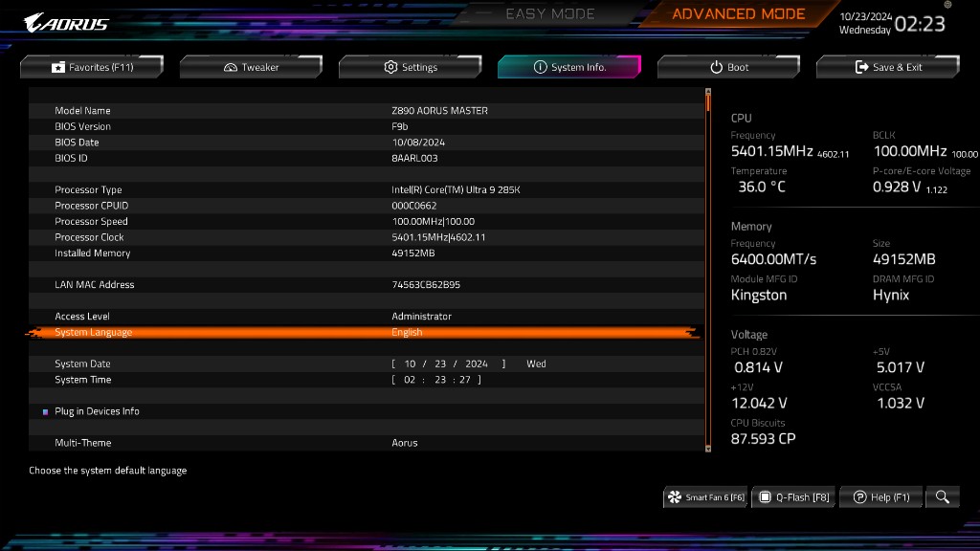The width and height of the screenshot is (980, 551).
Task: Click the +12V 12.042 V reading
Action: pos(759,403)
